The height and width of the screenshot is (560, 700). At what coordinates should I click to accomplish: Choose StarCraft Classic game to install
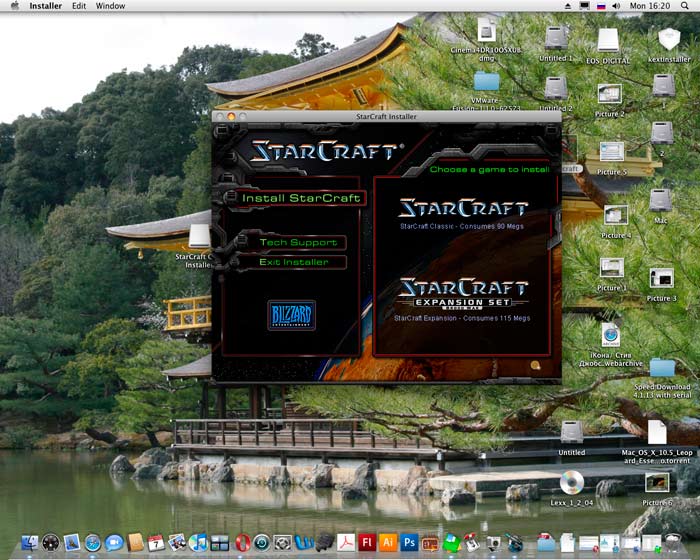[x=462, y=213]
